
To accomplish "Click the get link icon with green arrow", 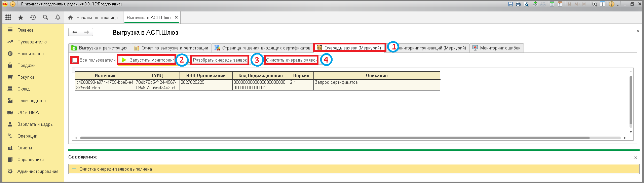I will [535, 4].
